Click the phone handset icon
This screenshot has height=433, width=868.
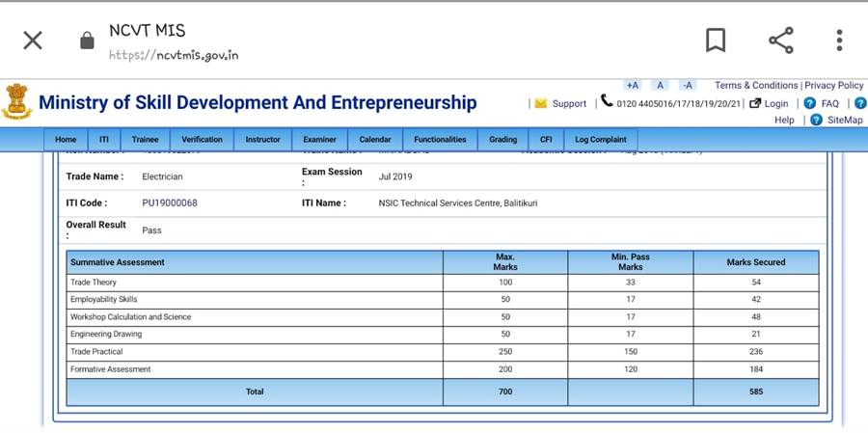(608, 100)
